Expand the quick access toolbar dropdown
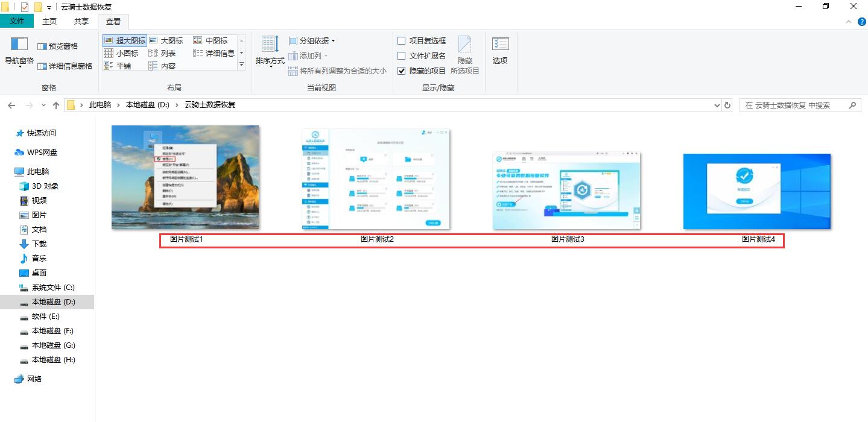The image size is (868, 422). coord(49,7)
